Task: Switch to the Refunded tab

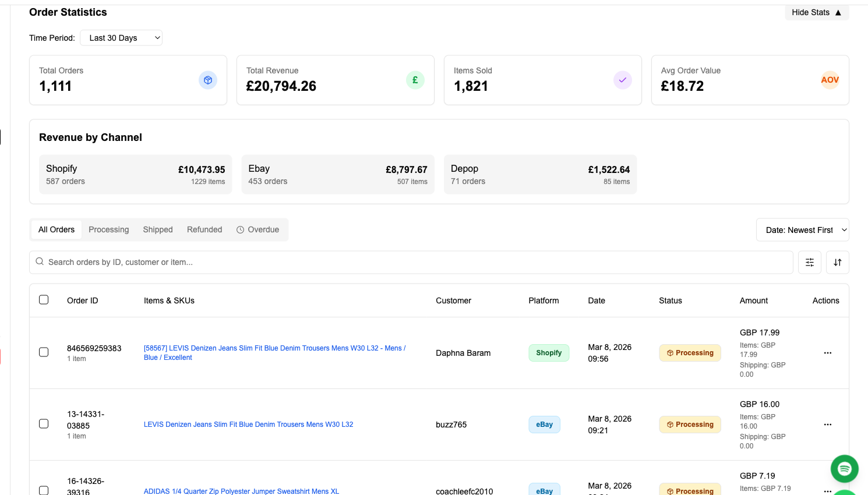Action: click(x=204, y=229)
